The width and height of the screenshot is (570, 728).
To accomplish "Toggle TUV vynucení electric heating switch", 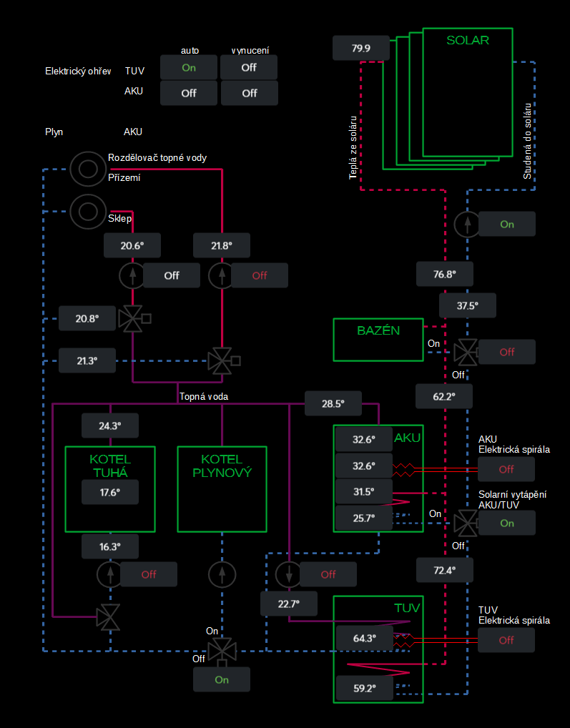I will 249,67.
